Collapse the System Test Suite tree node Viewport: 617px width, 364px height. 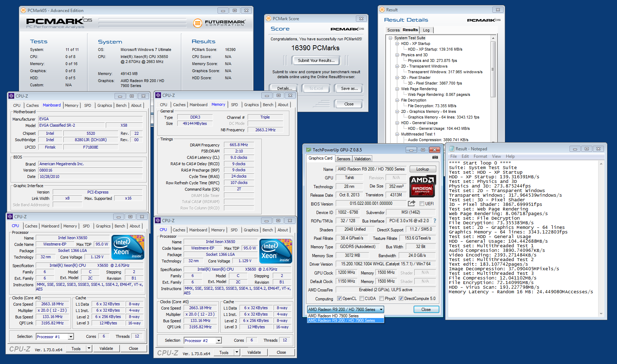pos(391,38)
